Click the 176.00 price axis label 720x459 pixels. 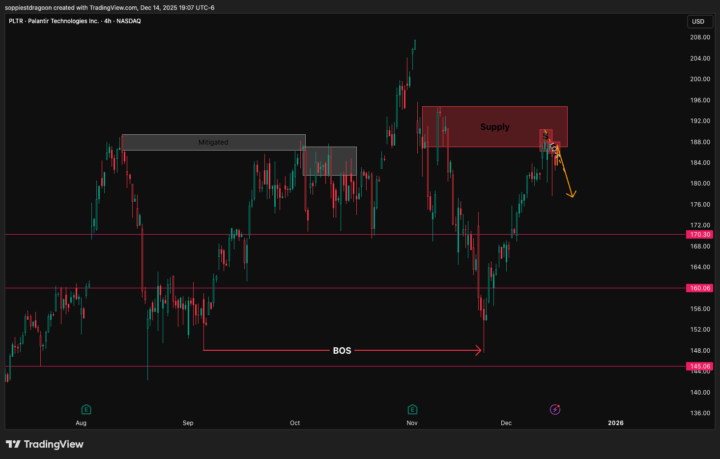coord(700,204)
